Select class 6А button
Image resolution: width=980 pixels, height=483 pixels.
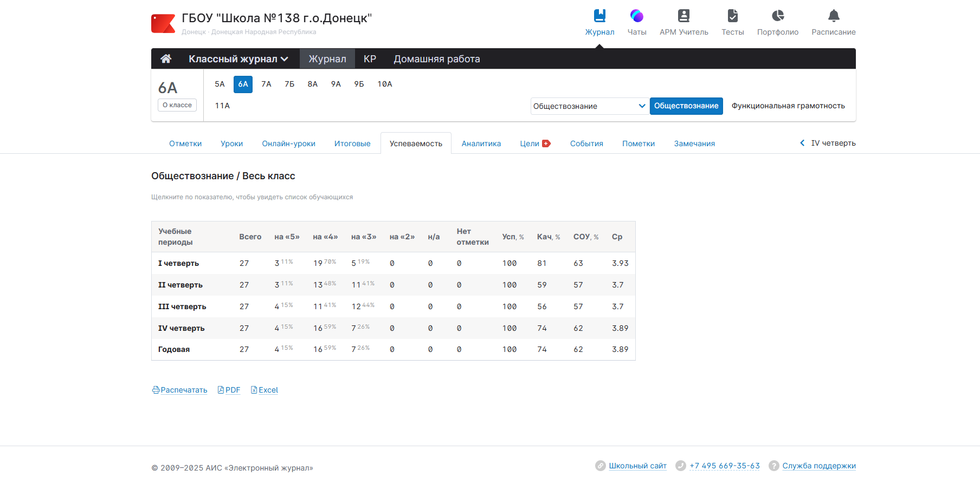tap(243, 84)
